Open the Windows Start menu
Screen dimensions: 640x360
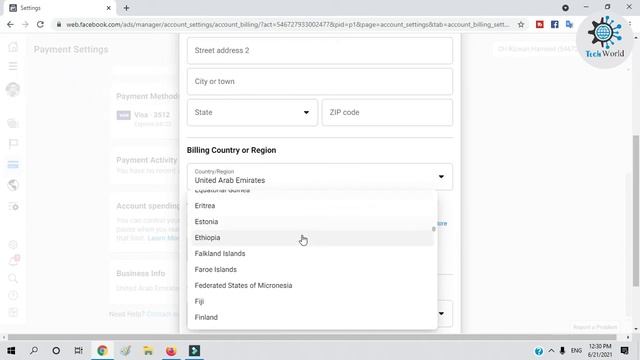click(11, 351)
